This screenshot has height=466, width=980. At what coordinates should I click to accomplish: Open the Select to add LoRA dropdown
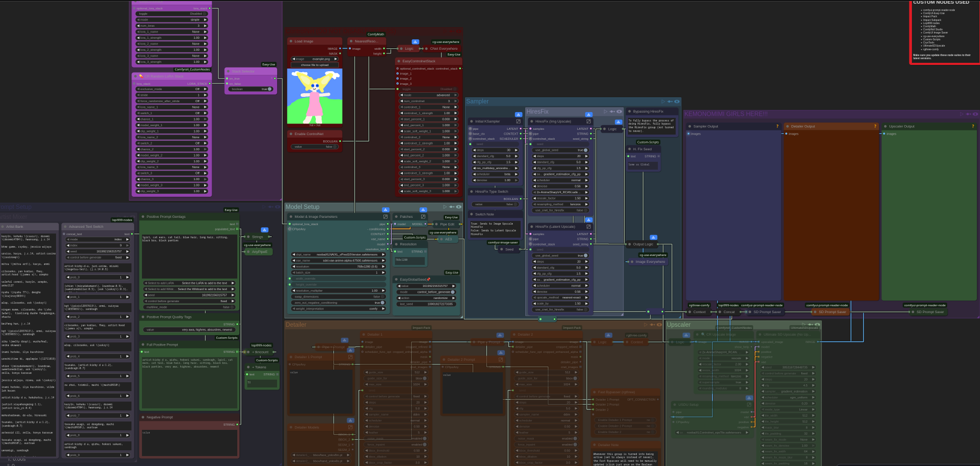(x=188, y=283)
